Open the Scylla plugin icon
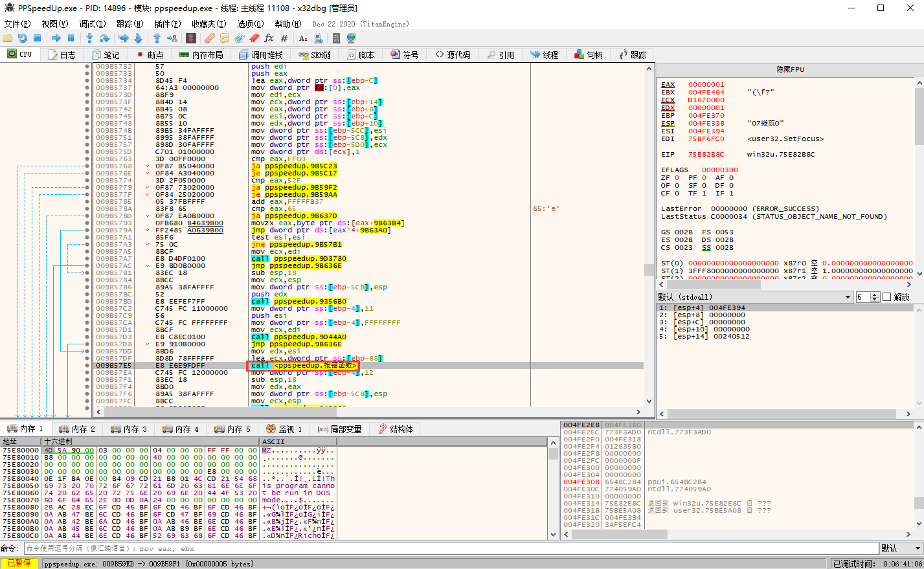Viewport: 924px width, 569px height. (x=191, y=38)
